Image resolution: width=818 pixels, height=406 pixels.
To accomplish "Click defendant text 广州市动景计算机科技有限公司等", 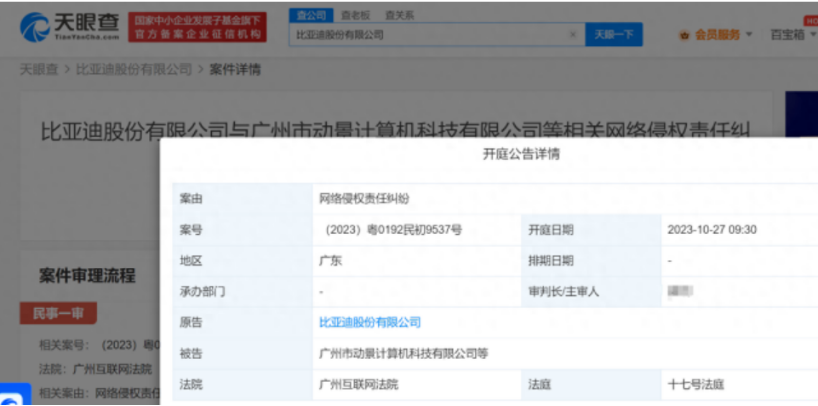I will (404, 354).
